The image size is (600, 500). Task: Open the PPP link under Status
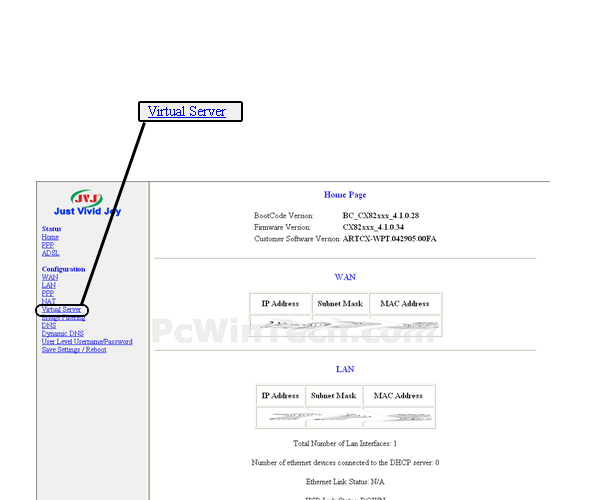pyautogui.click(x=48, y=245)
